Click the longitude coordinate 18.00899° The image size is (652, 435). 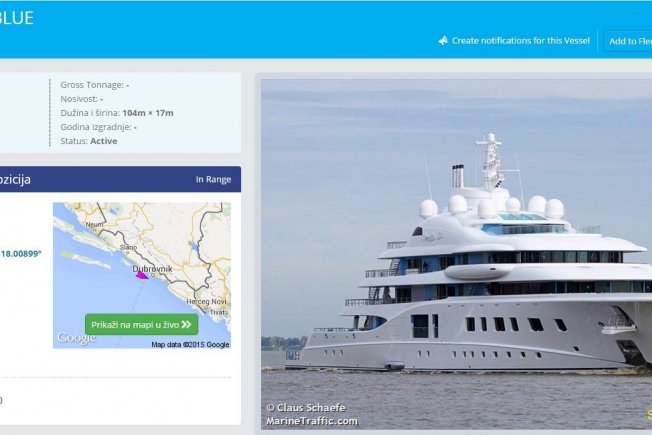click(x=21, y=254)
